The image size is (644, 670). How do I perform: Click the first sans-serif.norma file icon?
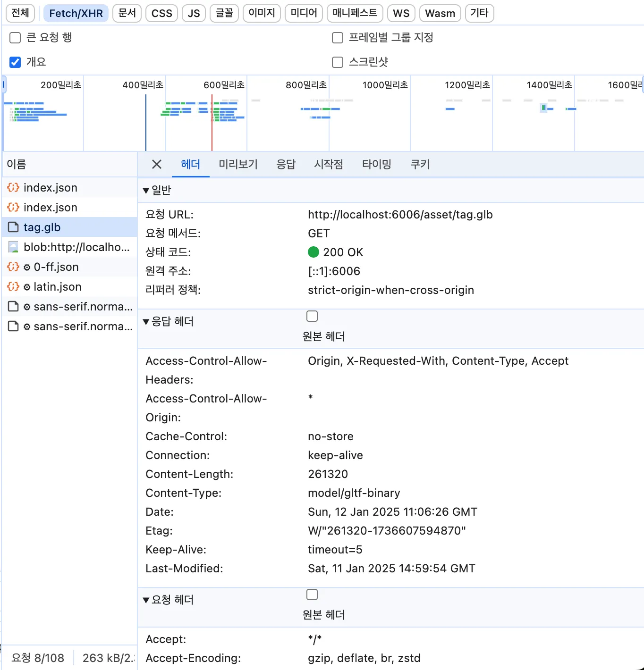pos(13,306)
